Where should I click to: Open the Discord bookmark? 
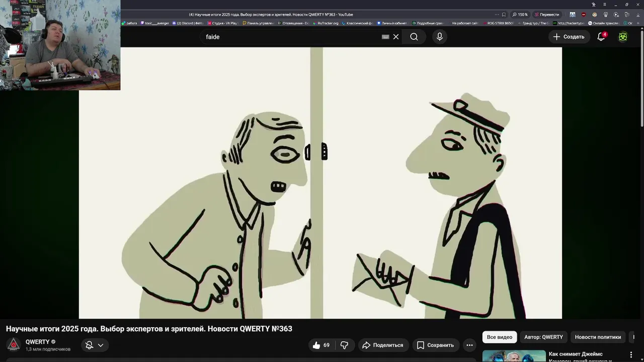click(188, 23)
